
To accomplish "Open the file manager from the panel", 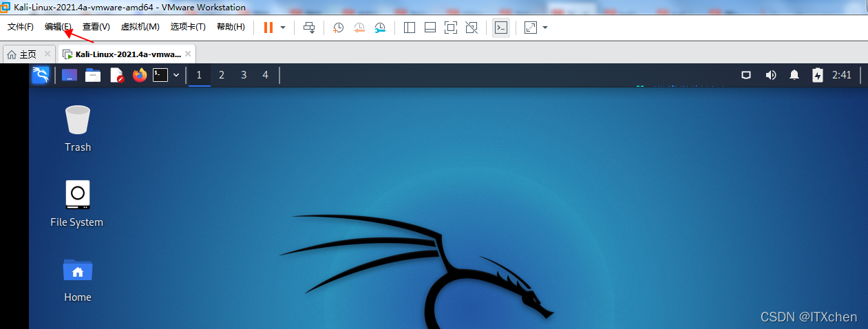I will pos(93,75).
